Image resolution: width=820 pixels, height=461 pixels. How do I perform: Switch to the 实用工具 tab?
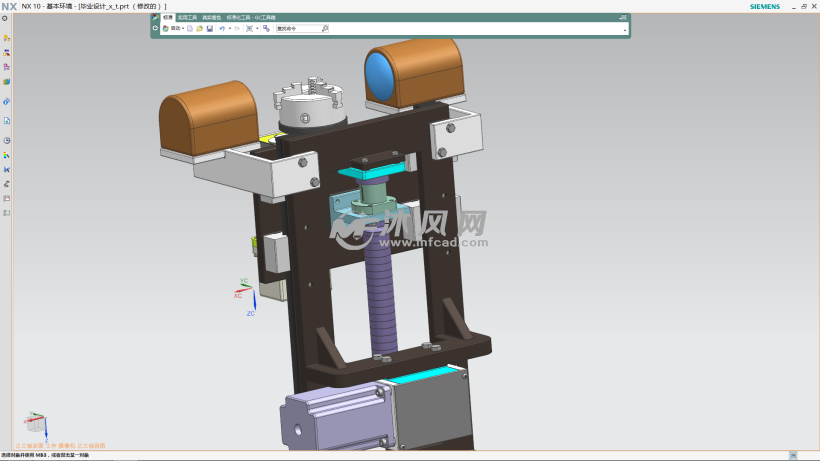click(x=187, y=17)
